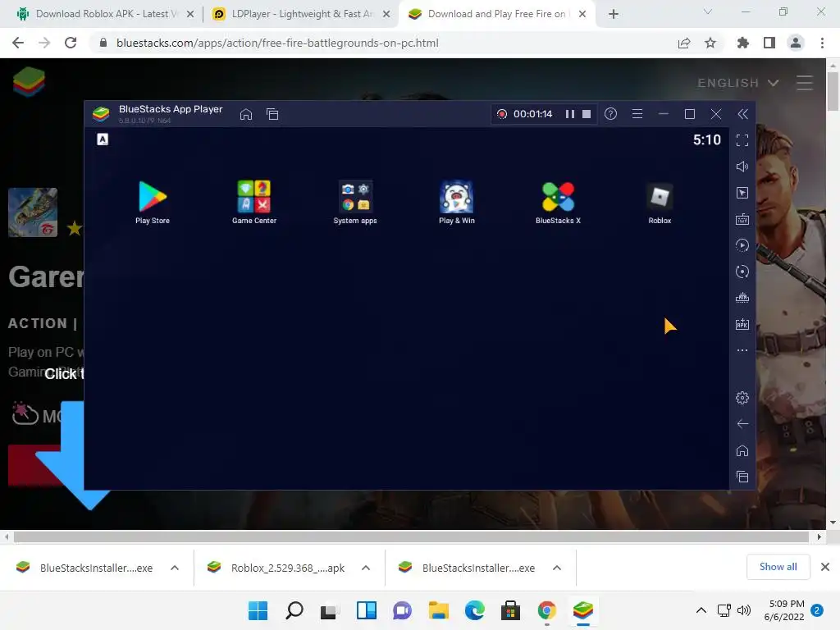Click BlueStacks title bar home icon
840x630 pixels.
click(x=246, y=114)
